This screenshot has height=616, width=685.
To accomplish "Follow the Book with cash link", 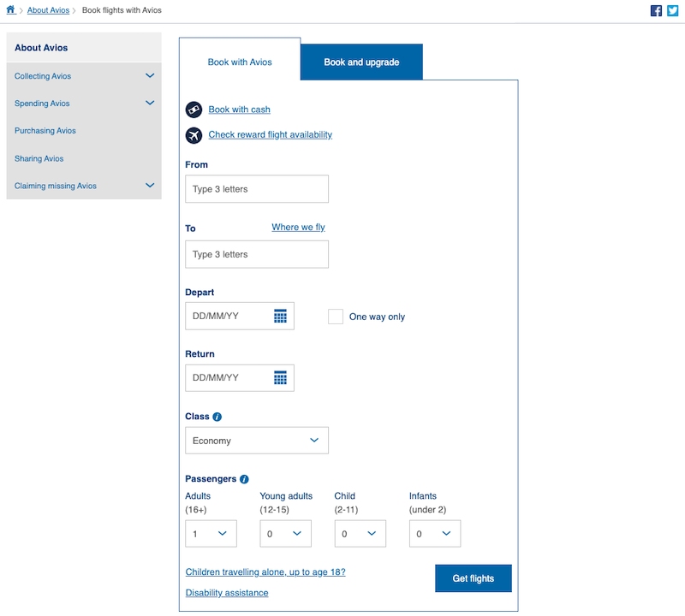I will tap(240, 110).
